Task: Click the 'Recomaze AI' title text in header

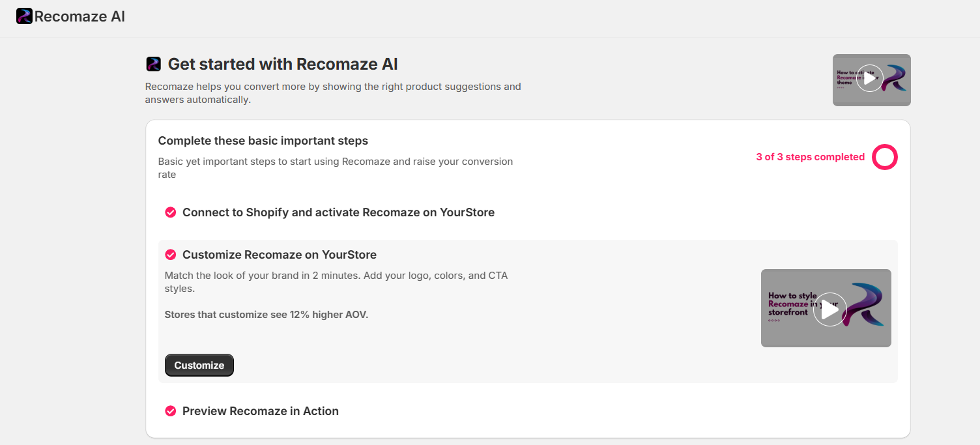Action: 79,16
